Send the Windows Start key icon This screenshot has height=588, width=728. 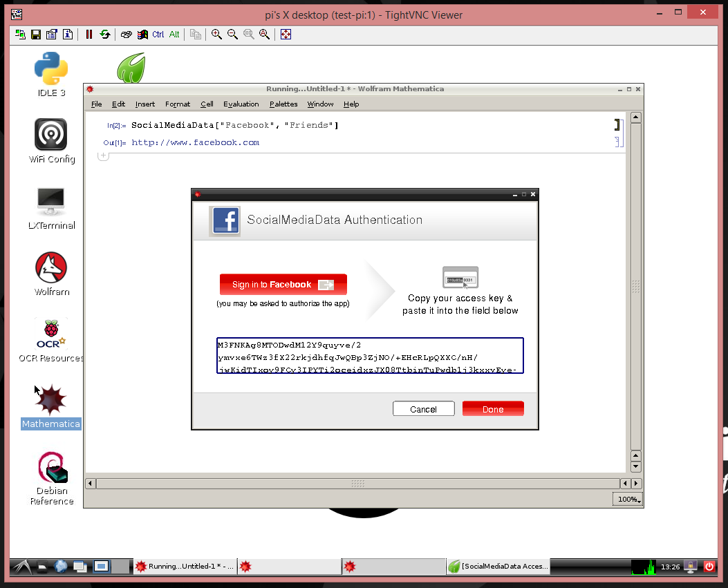click(142, 35)
